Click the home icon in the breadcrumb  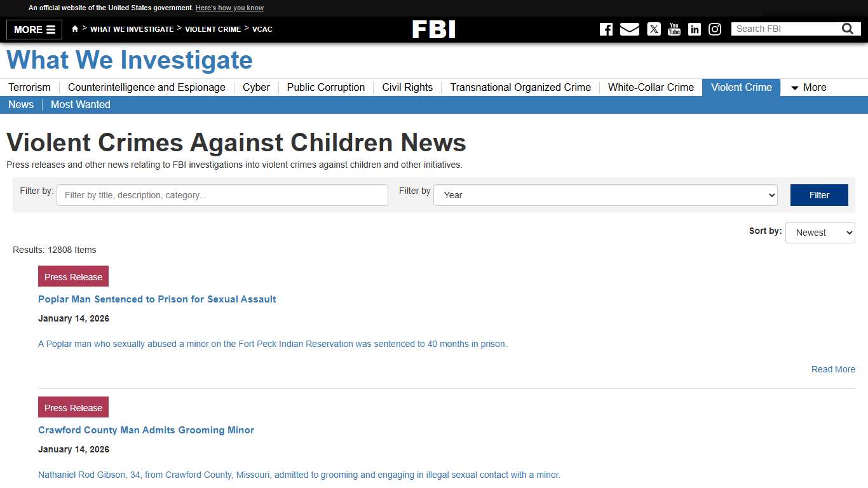(74, 29)
